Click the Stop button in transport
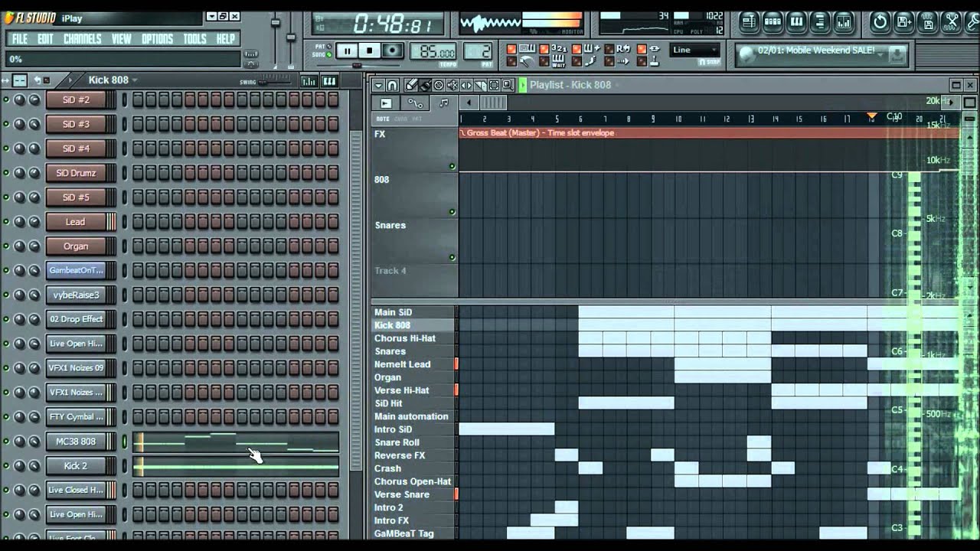The height and width of the screenshot is (551, 980). coord(369,51)
